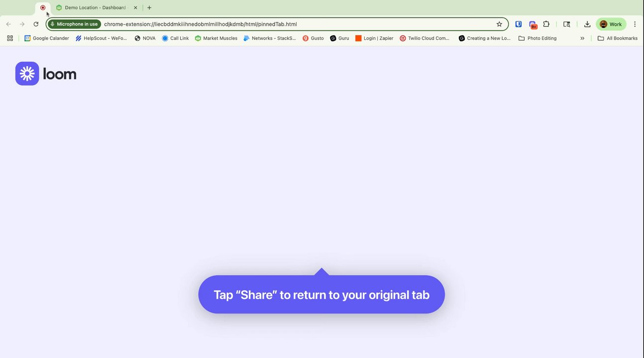
Task: Bookmark this page with the star icon
Action: [499, 24]
